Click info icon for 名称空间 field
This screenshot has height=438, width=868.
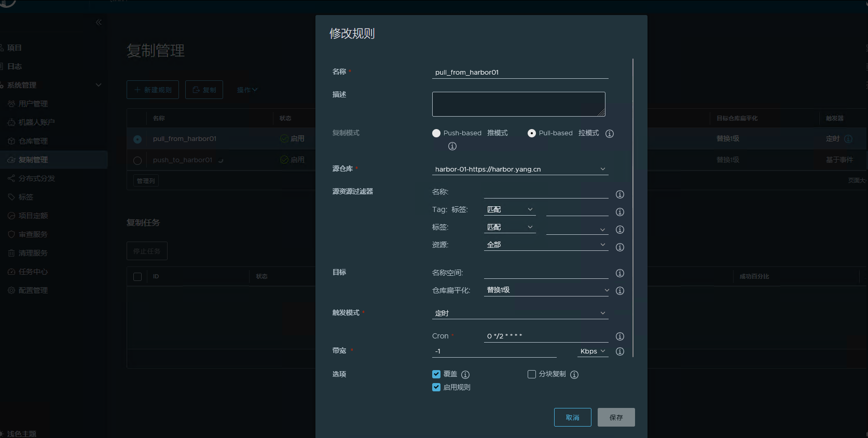(619, 273)
